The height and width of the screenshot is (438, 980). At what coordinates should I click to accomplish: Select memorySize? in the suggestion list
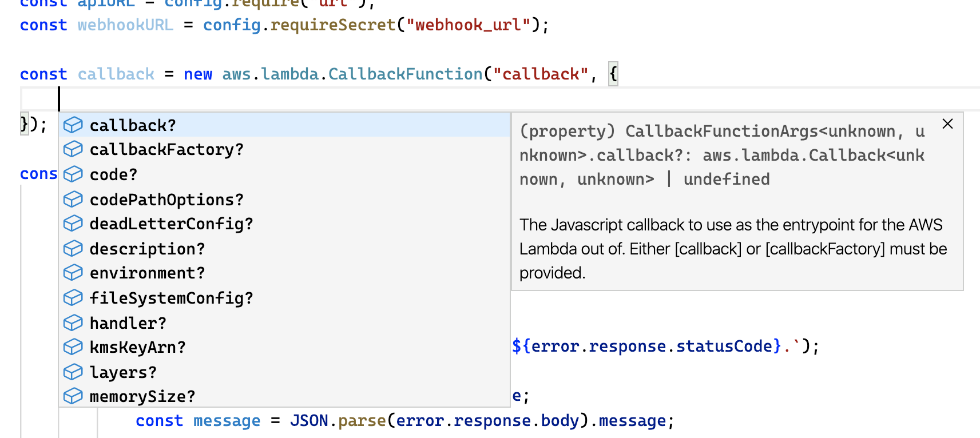pyautogui.click(x=284, y=396)
